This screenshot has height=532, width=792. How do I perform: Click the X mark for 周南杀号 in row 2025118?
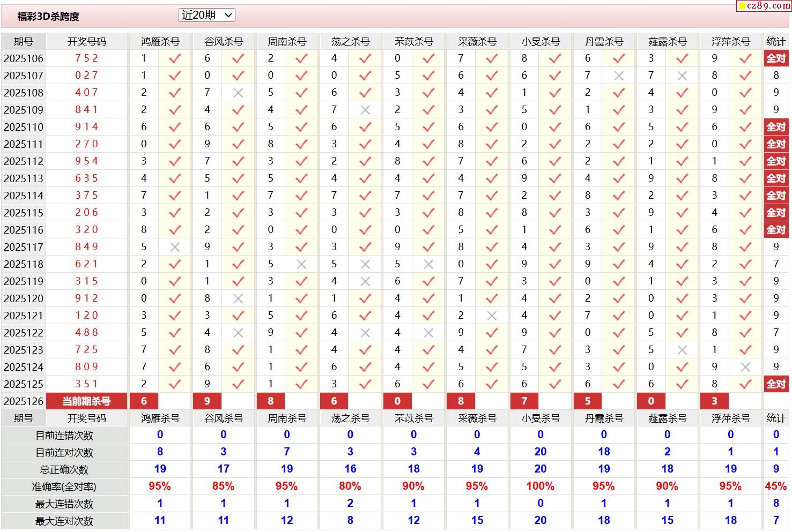pos(301,264)
